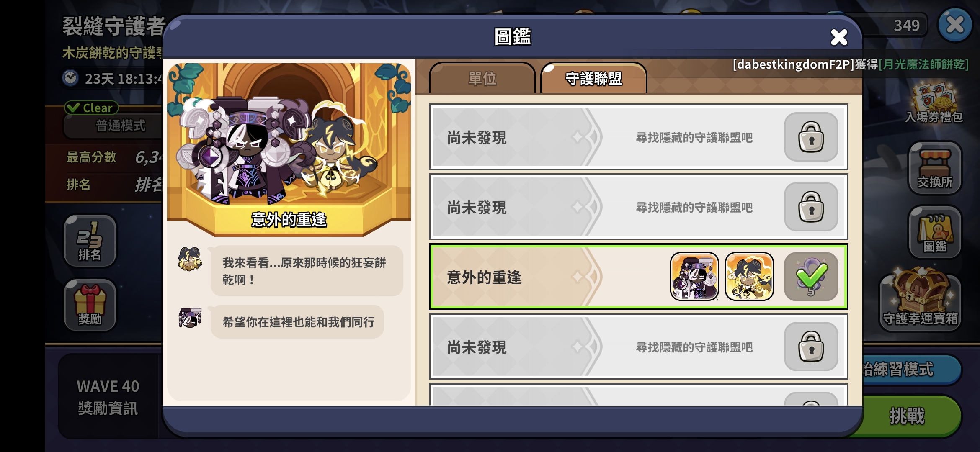Viewport: 980px width, 452px height.
Task: Tap the green 挑戰 challenge button
Action: tap(907, 416)
